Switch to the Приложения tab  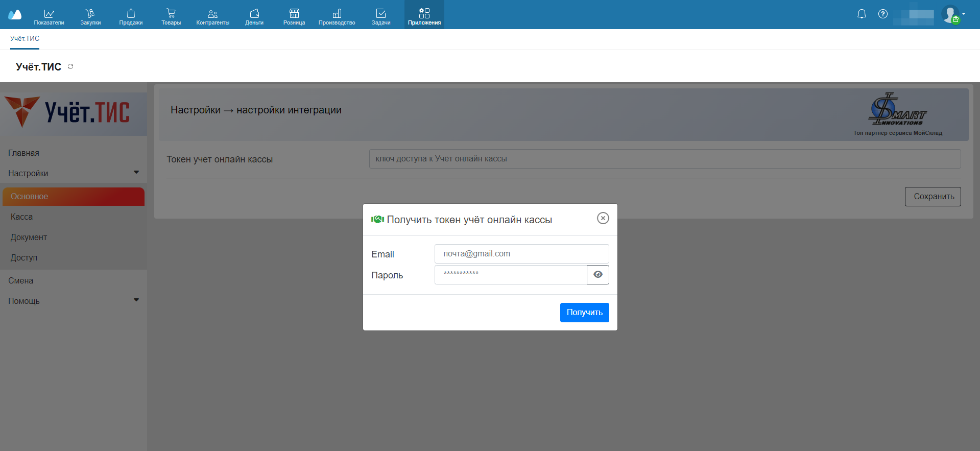click(424, 15)
